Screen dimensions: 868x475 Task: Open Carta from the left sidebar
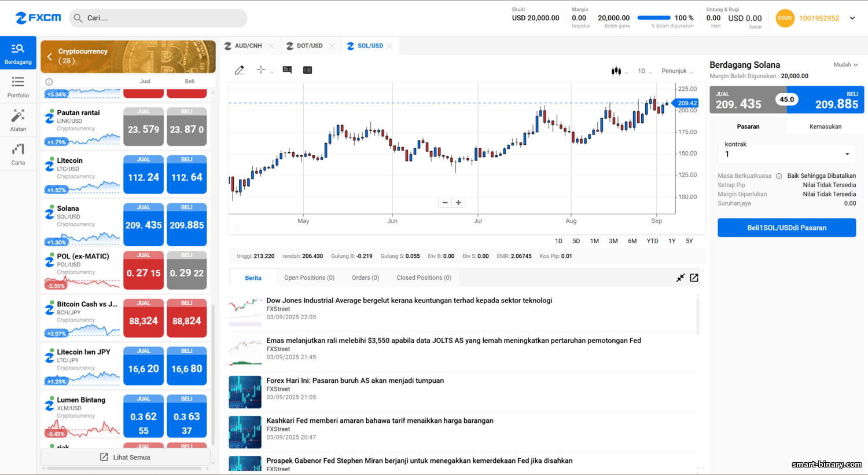pos(18,154)
